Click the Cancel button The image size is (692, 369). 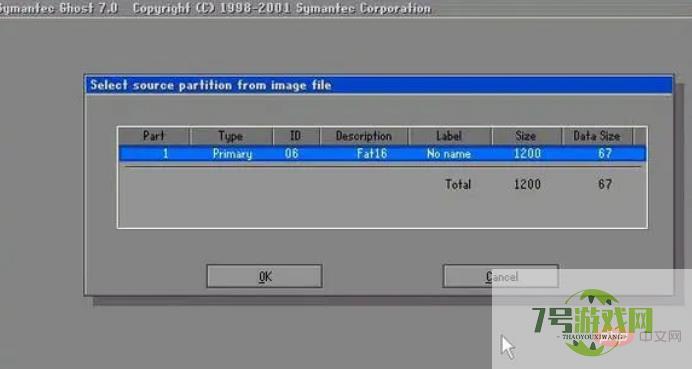point(501,276)
